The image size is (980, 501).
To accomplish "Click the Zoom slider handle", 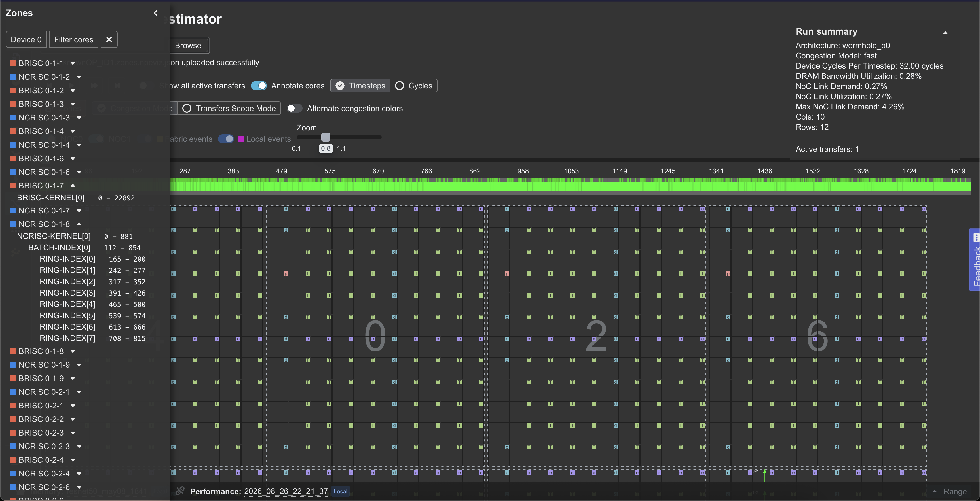I will pyautogui.click(x=326, y=137).
